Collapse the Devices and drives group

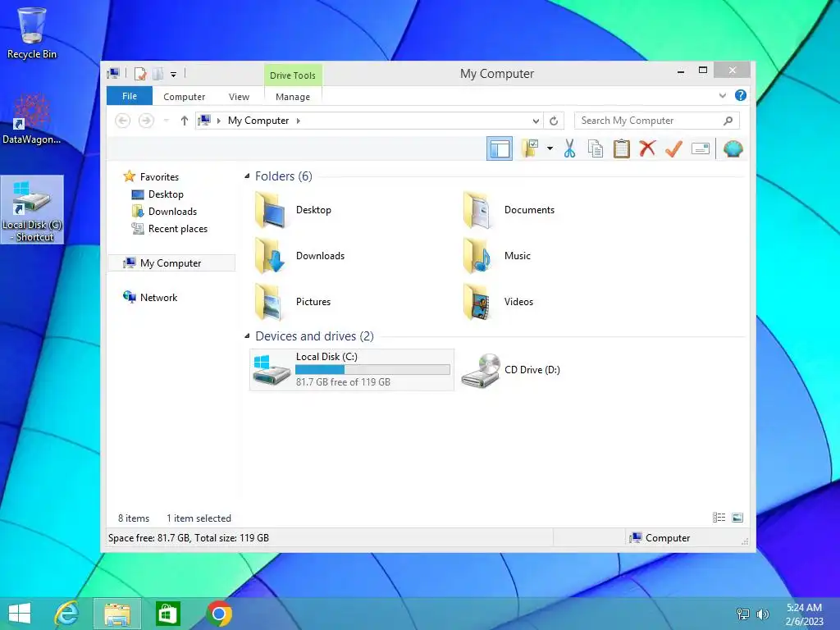click(x=247, y=336)
